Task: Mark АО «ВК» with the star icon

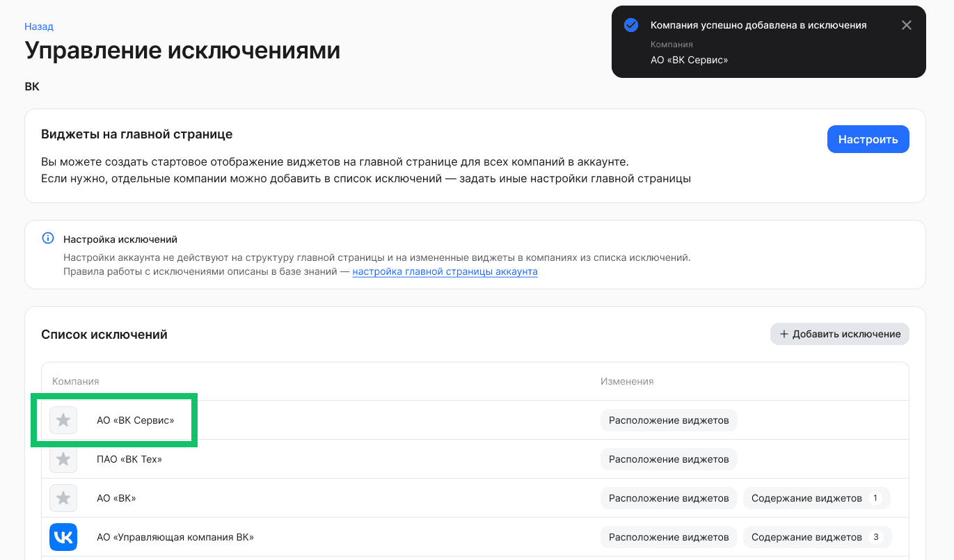Action: coord(63,498)
